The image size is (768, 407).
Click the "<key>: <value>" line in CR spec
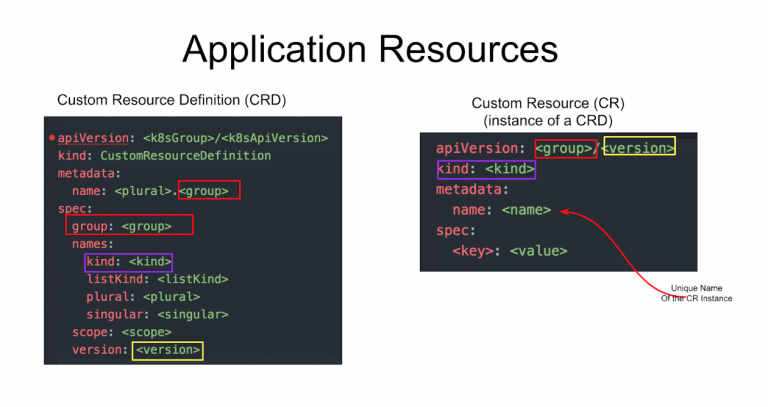(510, 251)
